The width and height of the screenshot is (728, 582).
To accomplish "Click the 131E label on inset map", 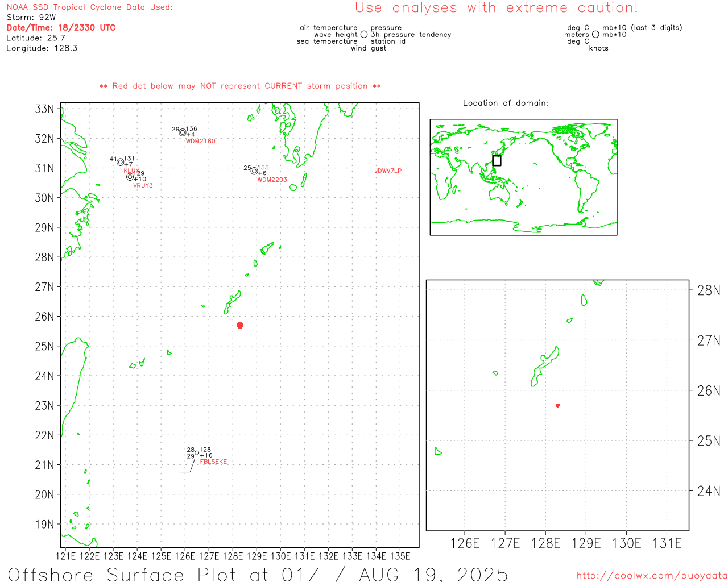I will coord(667,543).
